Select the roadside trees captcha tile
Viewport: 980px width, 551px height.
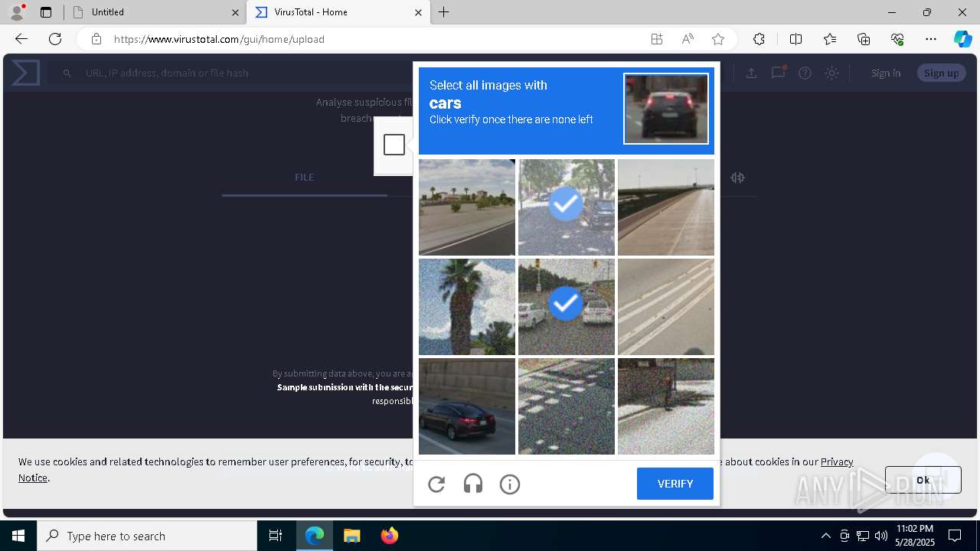coord(467,207)
